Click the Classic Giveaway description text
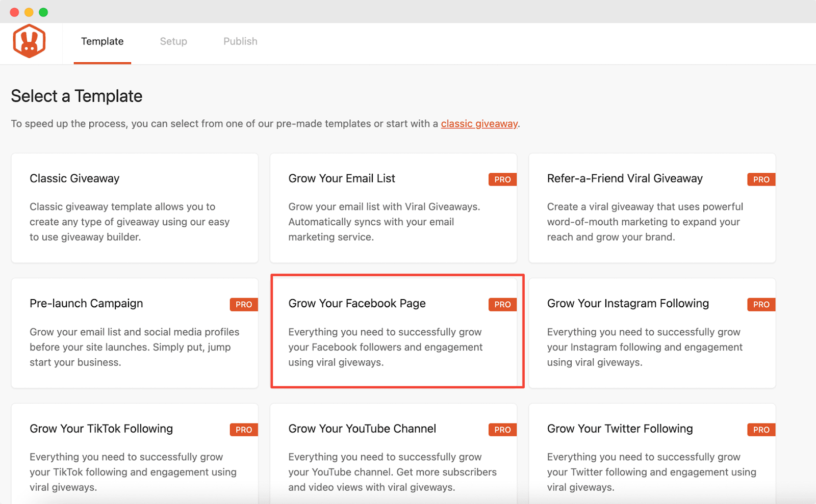This screenshot has width=816, height=504. click(130, 222)
